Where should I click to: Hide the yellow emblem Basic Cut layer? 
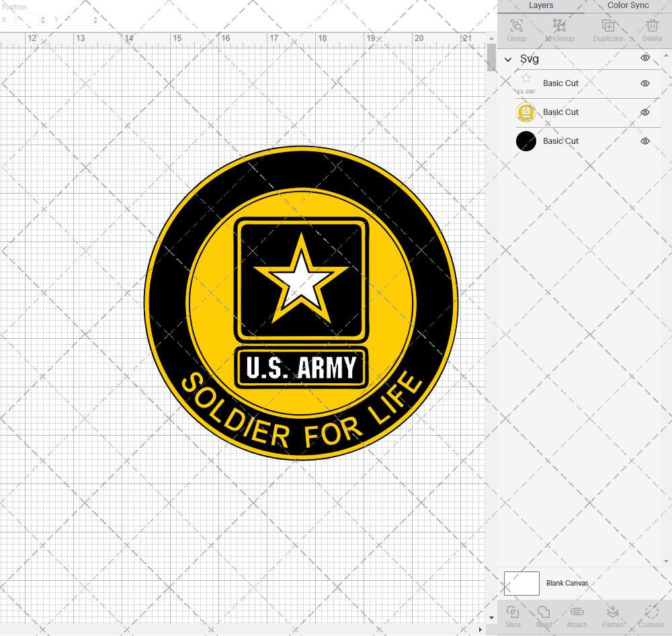pyautogui.click(x=645, y=112)
